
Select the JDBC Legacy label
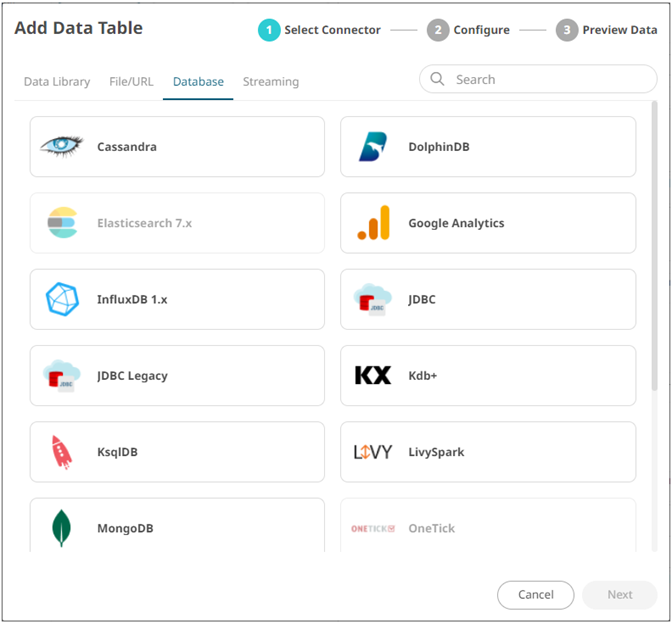(x=132, y=376)
